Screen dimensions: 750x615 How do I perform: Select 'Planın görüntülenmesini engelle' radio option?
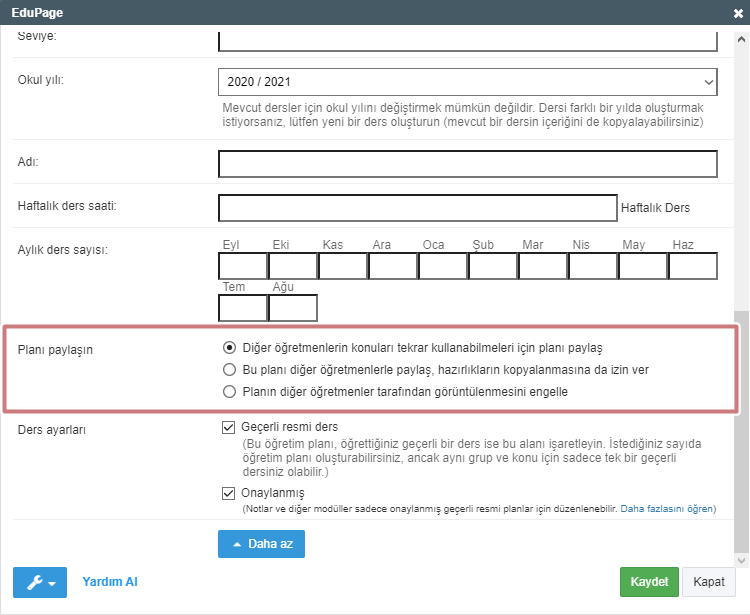pyautogui.click(x=229, y=392)
